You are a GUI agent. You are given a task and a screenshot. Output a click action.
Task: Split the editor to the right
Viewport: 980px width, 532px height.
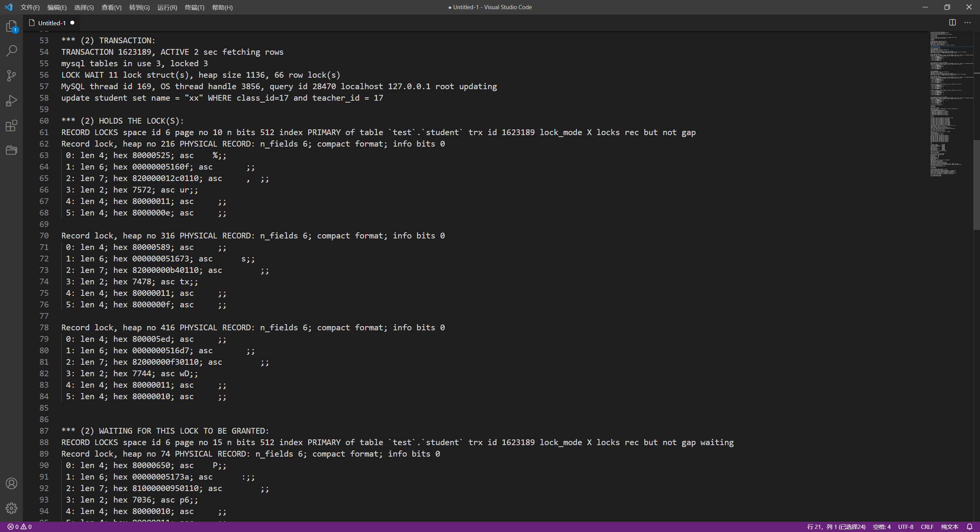tap(952, 23)
